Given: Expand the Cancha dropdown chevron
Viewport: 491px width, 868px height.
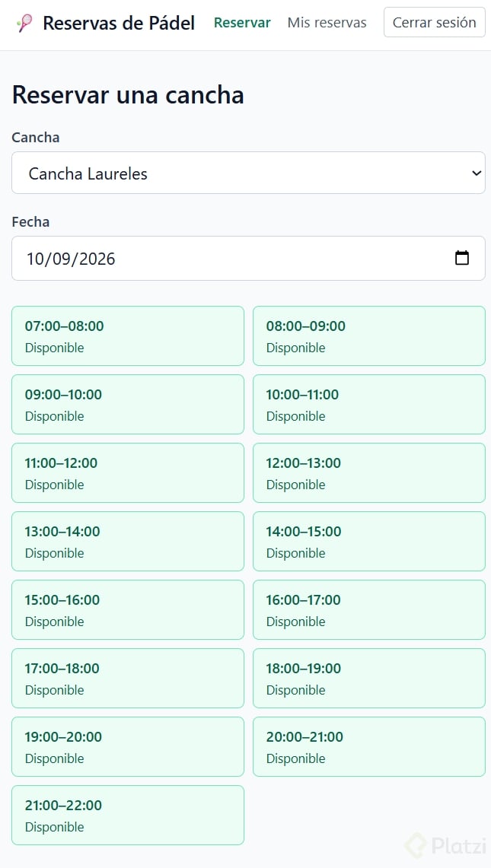Looking at the screenshot, I should point(476,173).
